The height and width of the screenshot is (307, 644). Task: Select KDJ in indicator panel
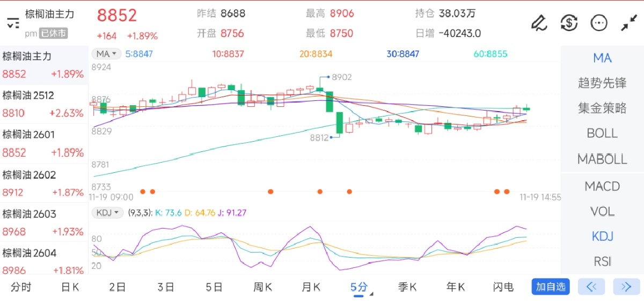[x=602, y=236]
